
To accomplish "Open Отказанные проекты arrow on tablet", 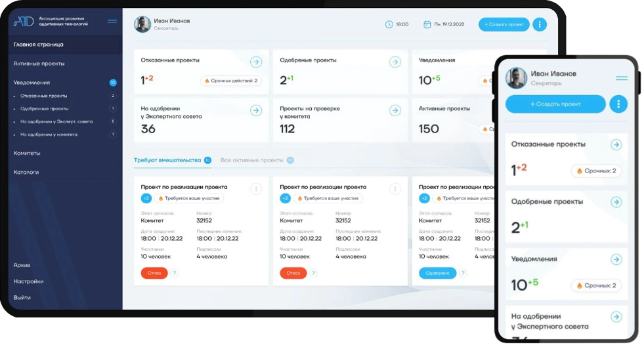I will click(x=256, y=62).
